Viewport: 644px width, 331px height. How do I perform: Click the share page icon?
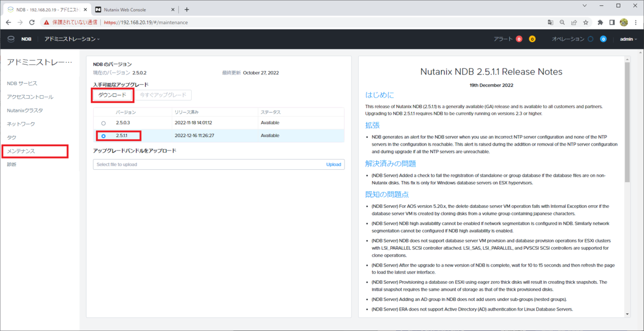click(x=574, y=23)
